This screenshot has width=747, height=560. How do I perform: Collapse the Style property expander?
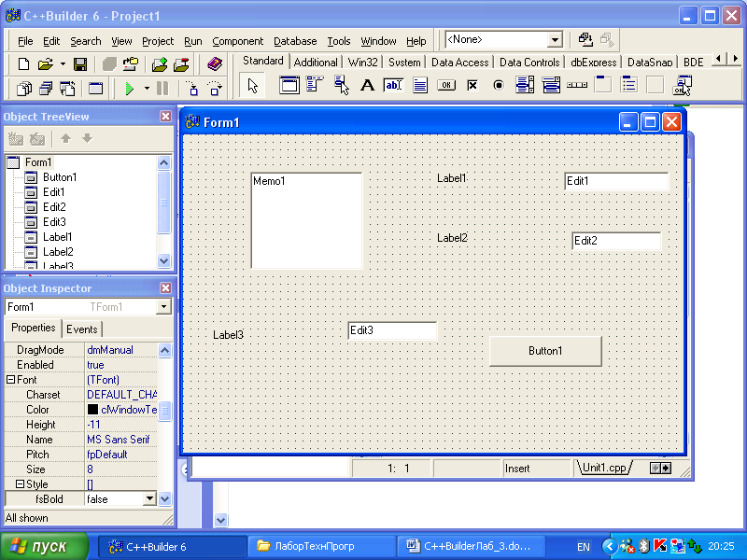(20, 483)
